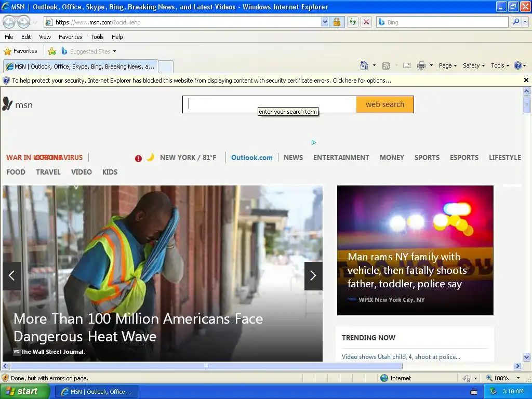Open the RSS feeds icon
Image resolution: width=532 pixels, height=399 pixels.
coord(386,66)
